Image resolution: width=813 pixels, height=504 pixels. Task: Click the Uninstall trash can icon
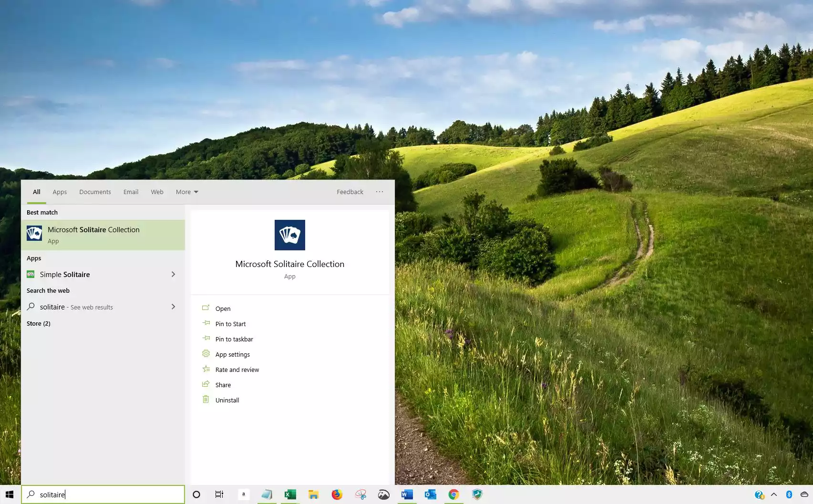(x=206, y=400)
